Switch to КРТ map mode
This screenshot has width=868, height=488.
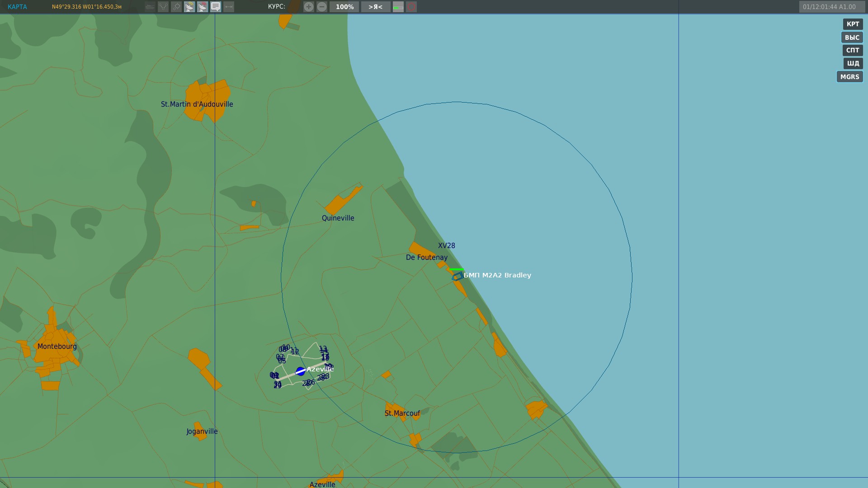tap(853, 24)
